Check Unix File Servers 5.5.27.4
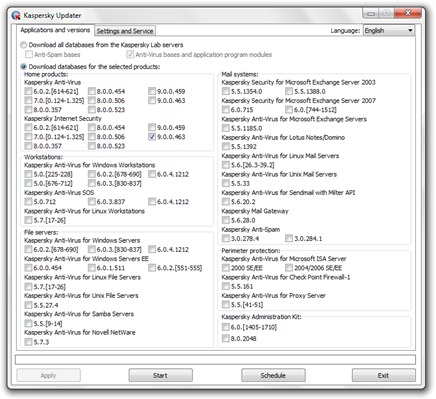 point(28,305)
